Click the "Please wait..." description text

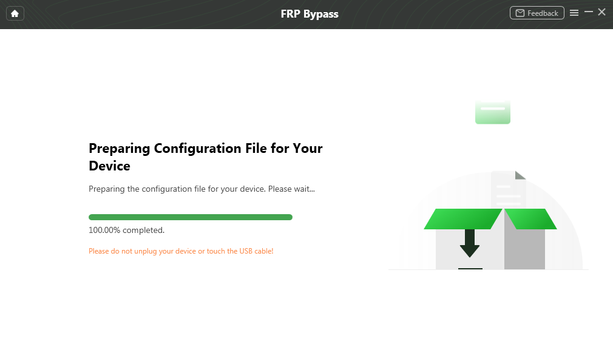pos(202,189)
